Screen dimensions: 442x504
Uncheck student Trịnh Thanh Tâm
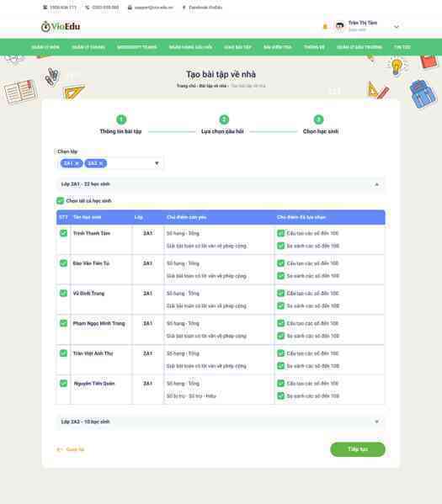(x=64, y=233)
